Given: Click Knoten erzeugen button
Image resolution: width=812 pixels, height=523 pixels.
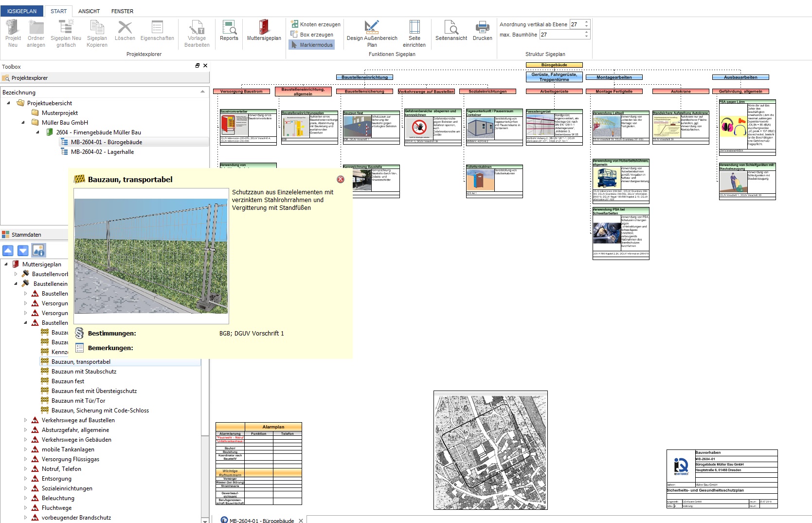Looking at the screenshot, I should pos(315,24).
